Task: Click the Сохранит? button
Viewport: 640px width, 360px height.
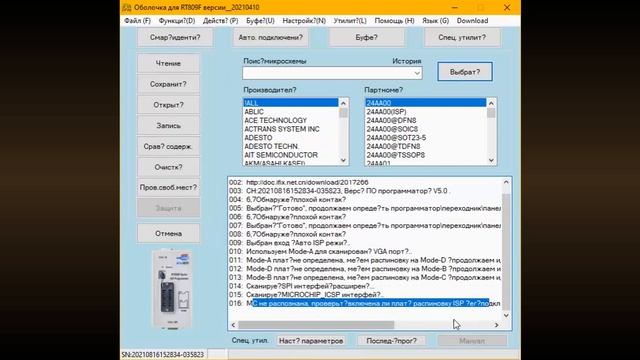Action: coord(168,84)
